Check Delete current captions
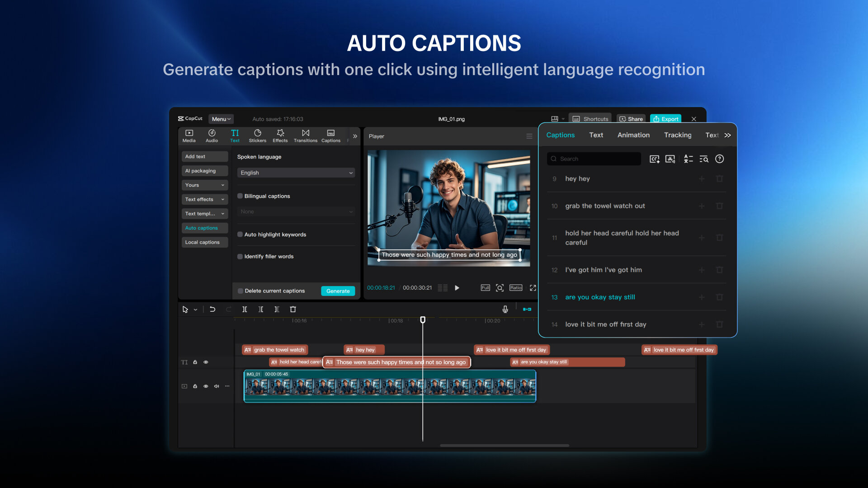The image size is (868, 488). point(241,291)
